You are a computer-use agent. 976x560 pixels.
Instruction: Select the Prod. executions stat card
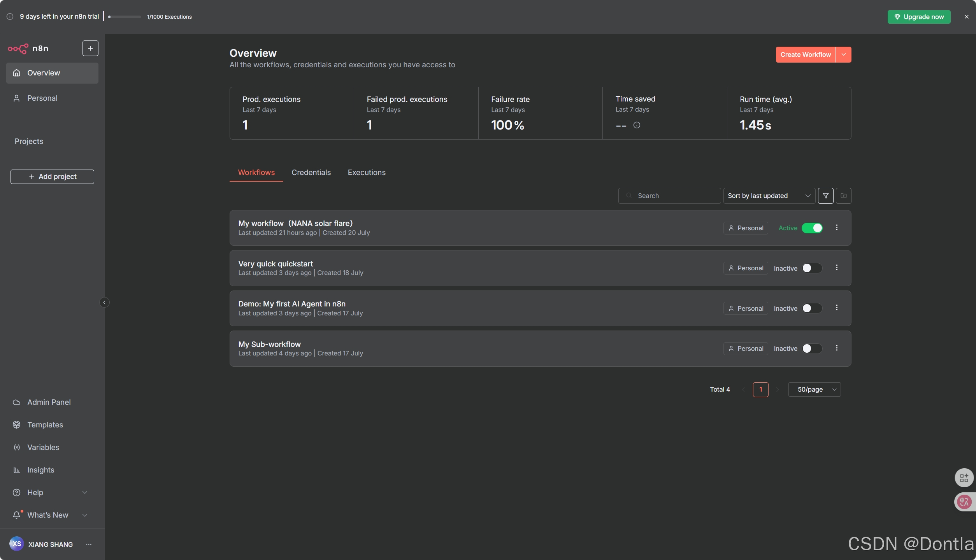292,113
